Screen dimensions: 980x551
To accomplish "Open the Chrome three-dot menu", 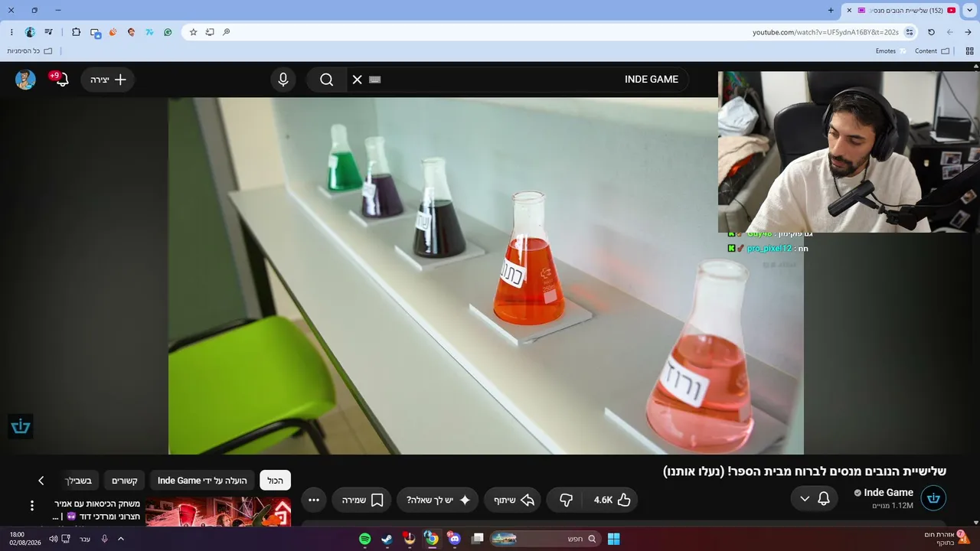I will (x=11, y=32).
